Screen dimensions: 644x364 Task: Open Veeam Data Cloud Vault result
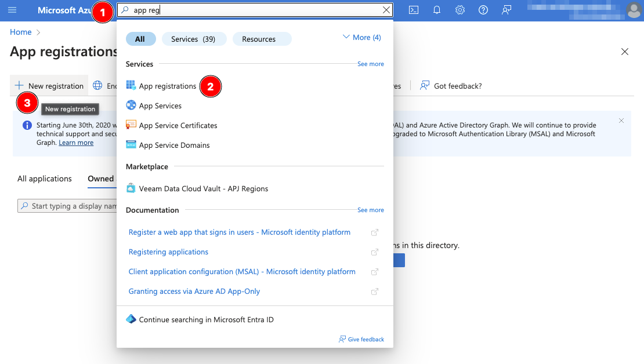click(x=203, y=188)
